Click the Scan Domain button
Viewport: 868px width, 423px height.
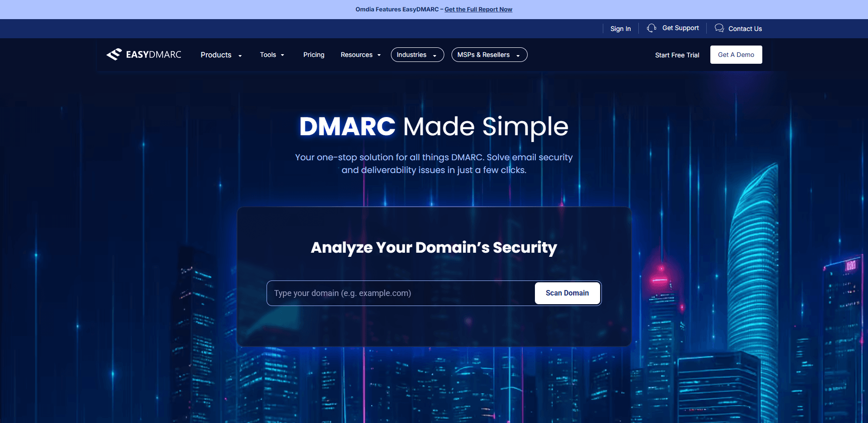point(567,293)
